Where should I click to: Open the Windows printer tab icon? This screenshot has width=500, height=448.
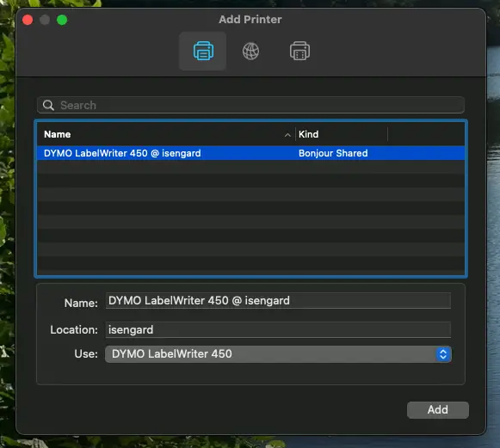[x=299, y=51]
